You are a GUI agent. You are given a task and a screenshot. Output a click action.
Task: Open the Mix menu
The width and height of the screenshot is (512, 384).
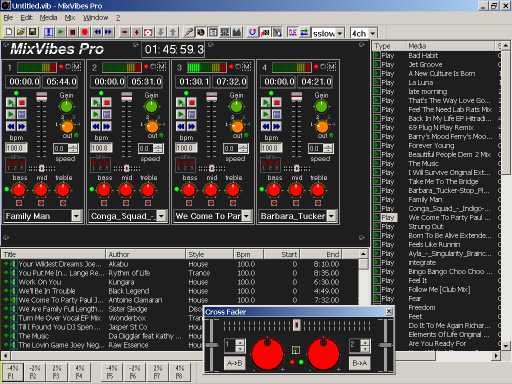[x=70, y=18]
